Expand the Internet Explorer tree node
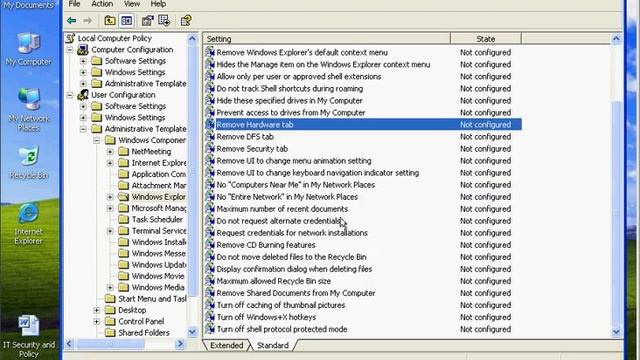640x360 pixels. [110, 163]
